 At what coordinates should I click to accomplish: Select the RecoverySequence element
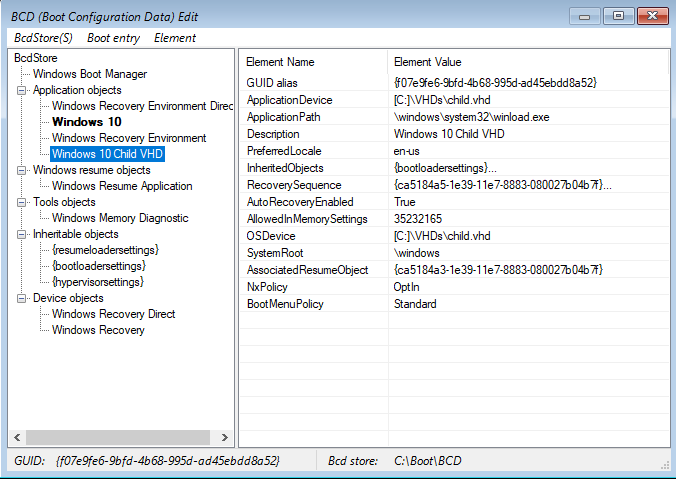click(x=454, y=185)
